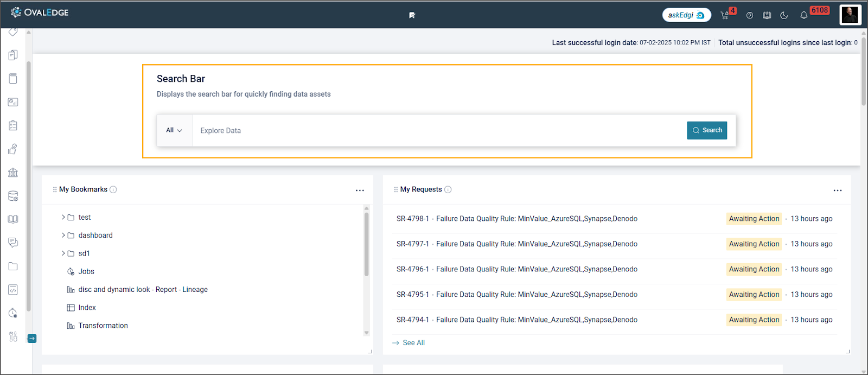This screenshot has height=375, width=868.
Task: Expand the test bookmark folder
Action: (x=63, y=217)
